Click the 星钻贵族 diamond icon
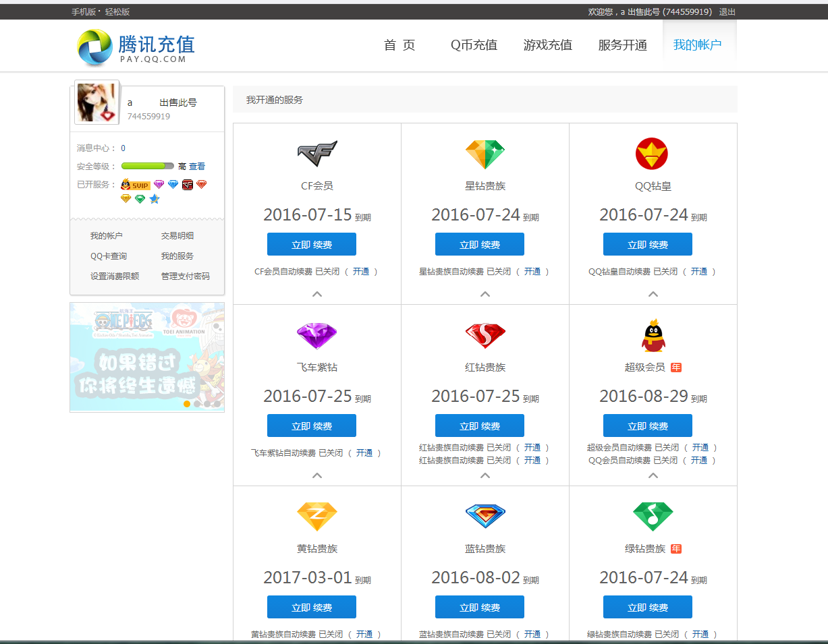 (x=485, y=154)
